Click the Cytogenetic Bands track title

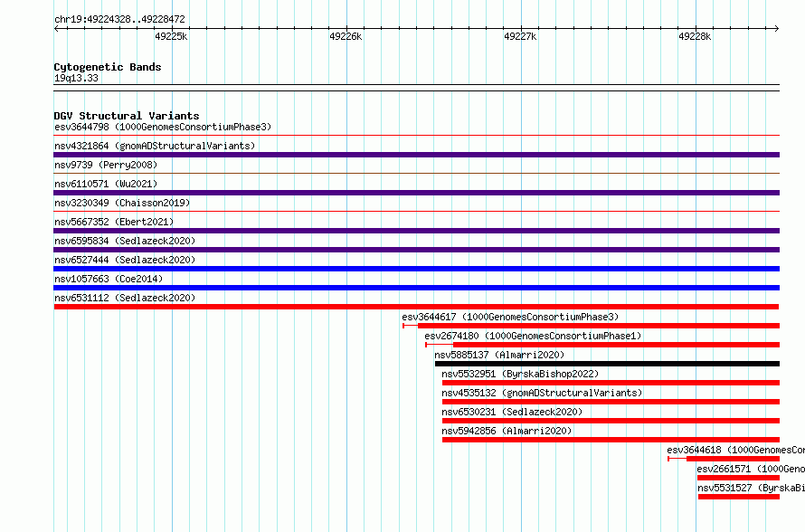pos(108,67)
